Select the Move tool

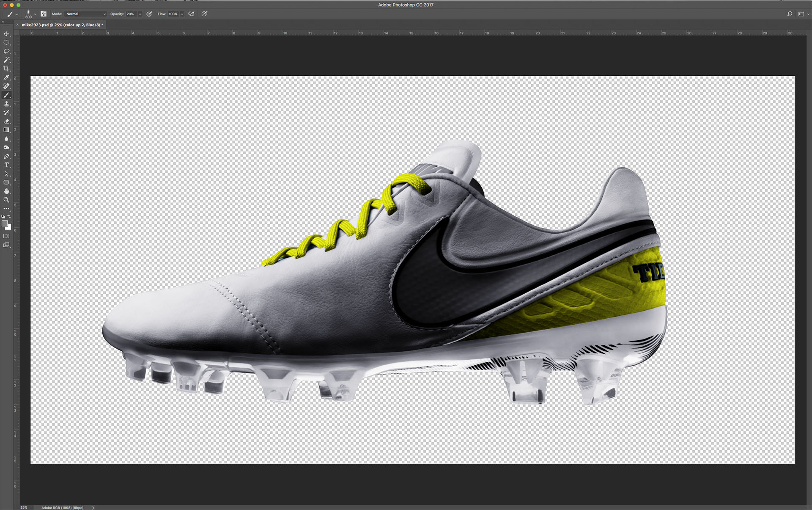tap(6, 34)
